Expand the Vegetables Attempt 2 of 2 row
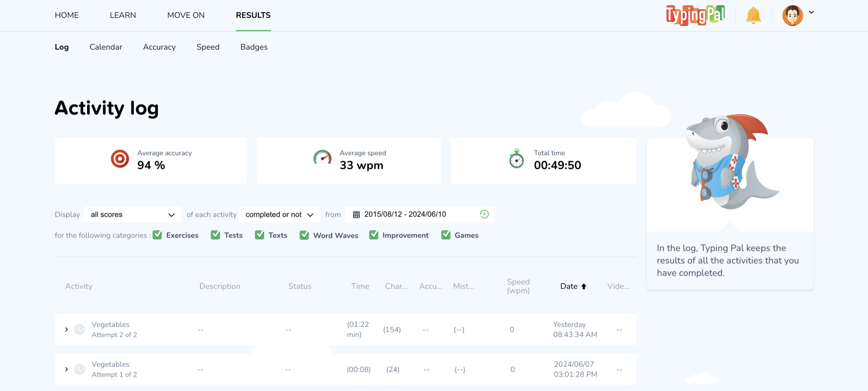 pos(66,329)
